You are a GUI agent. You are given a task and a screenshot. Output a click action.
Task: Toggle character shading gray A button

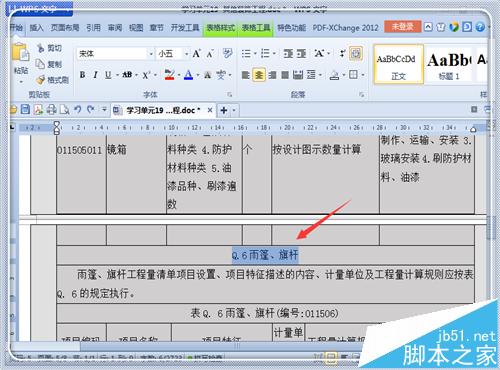click(x=207, y=75)
